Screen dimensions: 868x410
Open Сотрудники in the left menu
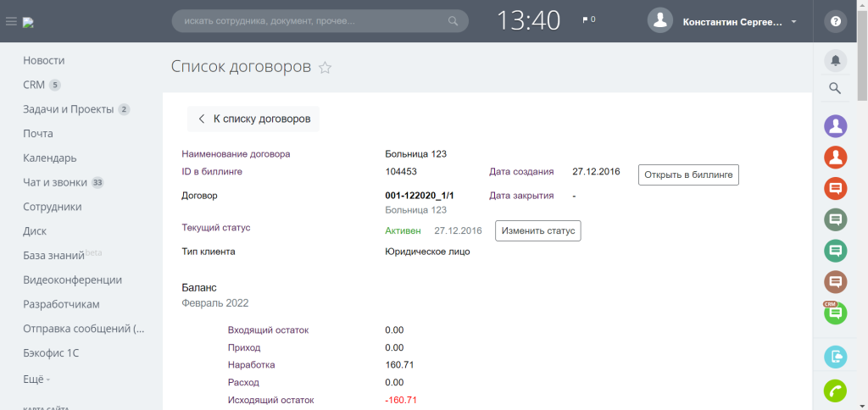(x=53, y=207)
